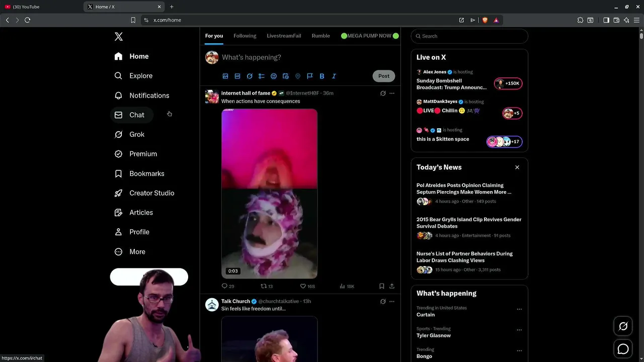Switch to the Following tab

tap(245, 36)
